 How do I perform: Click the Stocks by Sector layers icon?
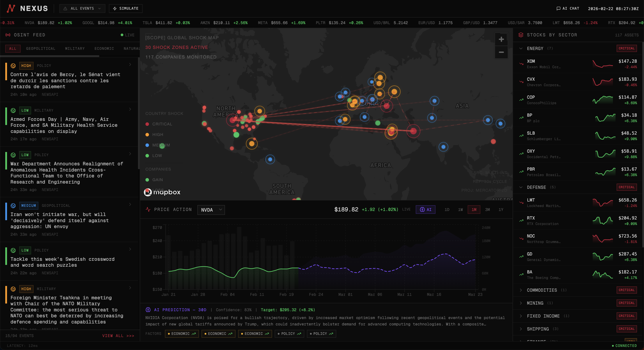pos(521,35)
